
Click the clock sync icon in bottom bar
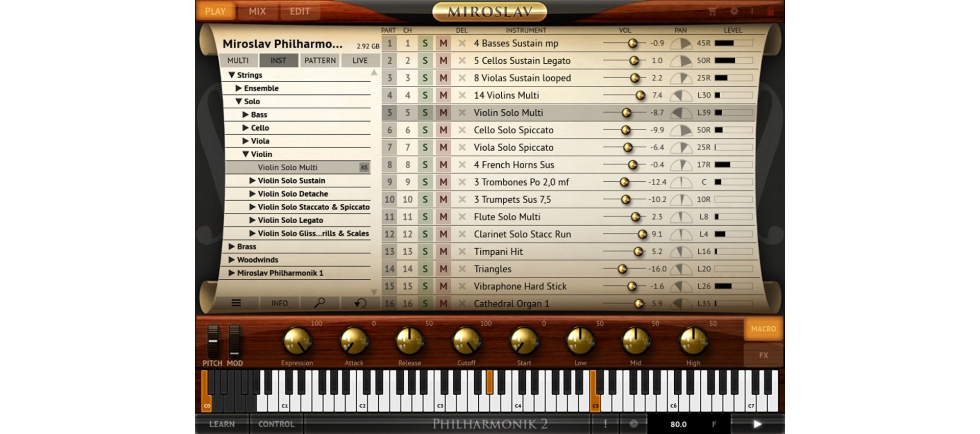633,424
